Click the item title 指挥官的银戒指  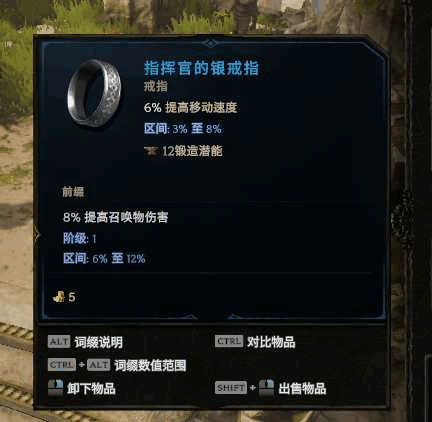pyautogui.click(x=201, y=68)
